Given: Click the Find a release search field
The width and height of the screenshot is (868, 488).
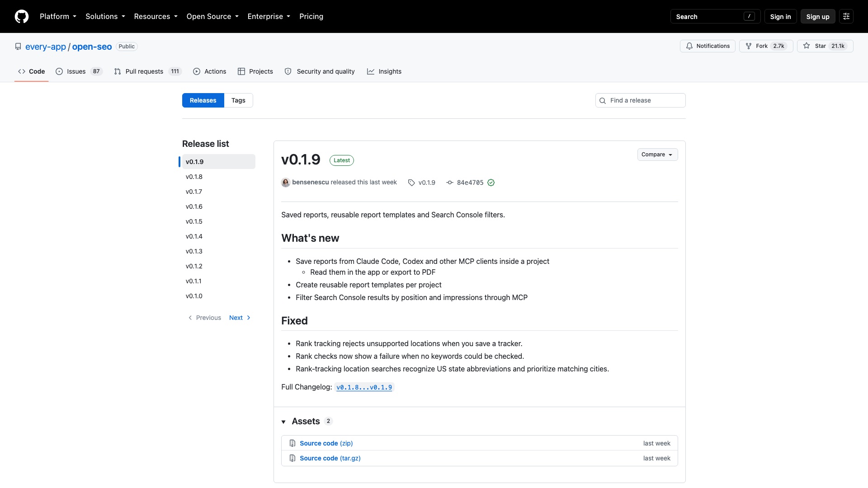Looking at the screenshot, I should [640, 100].
